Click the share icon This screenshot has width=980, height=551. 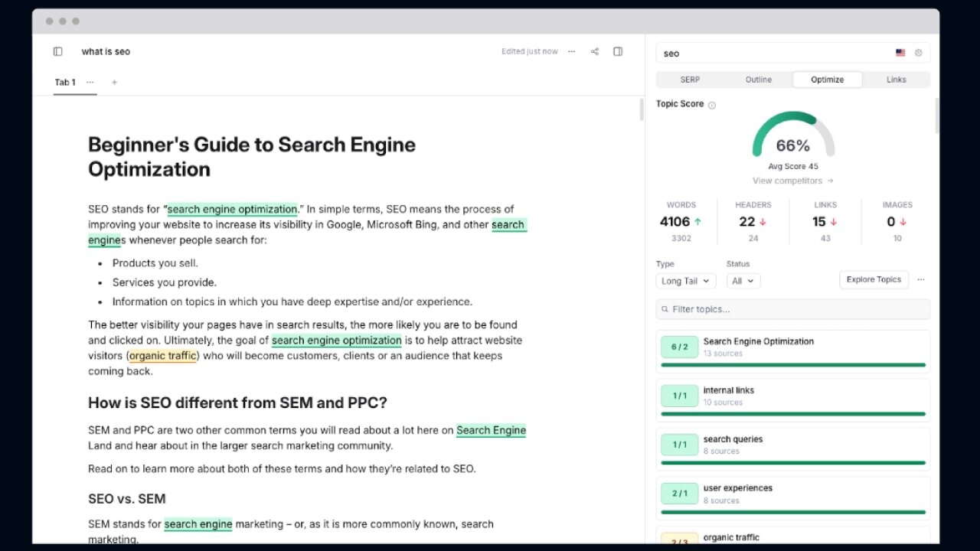coord(595,51)
